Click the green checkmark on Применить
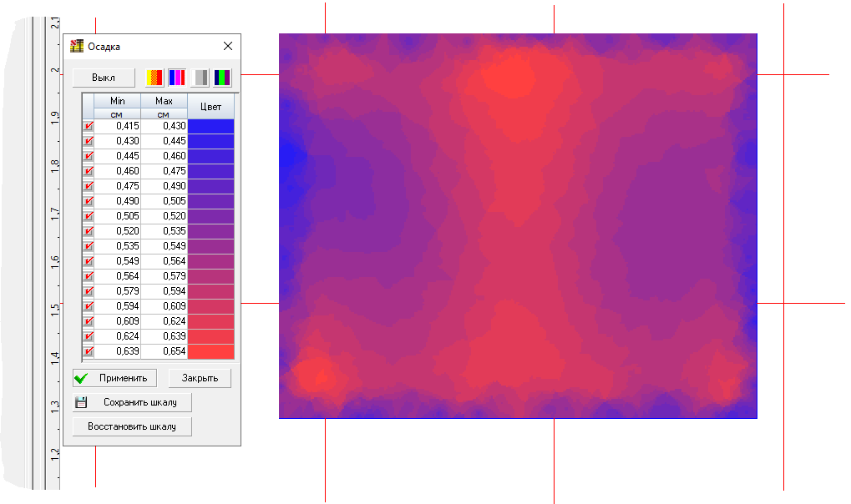The height and width of the screenshot is (504, 851). [81, 378]
